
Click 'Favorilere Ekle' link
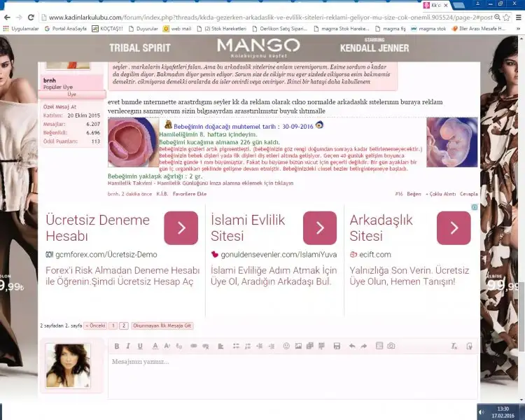[190, 194]
